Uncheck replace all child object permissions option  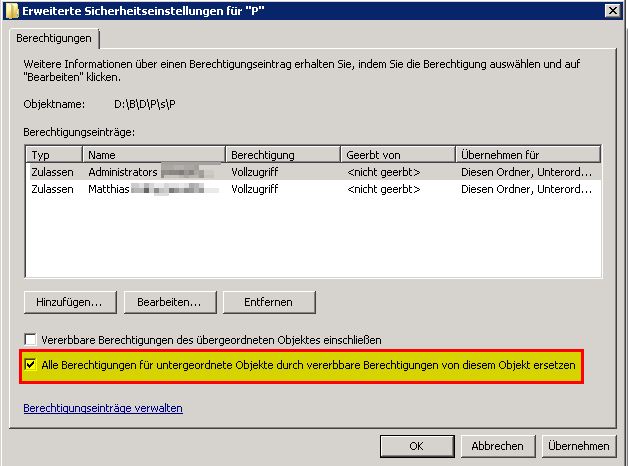(31, 366)
